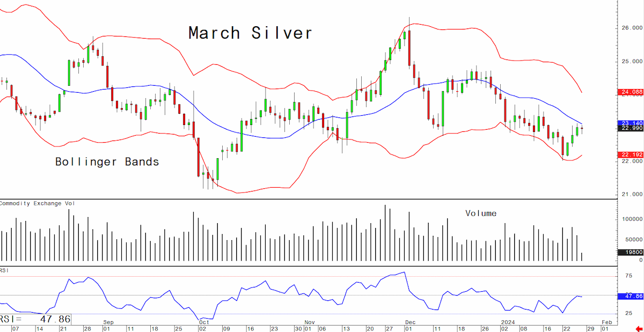The width and height of the screenshot is (644, 332).
Task: Click the blue 47.86 RSI value tag
Action: coord(631,296)
